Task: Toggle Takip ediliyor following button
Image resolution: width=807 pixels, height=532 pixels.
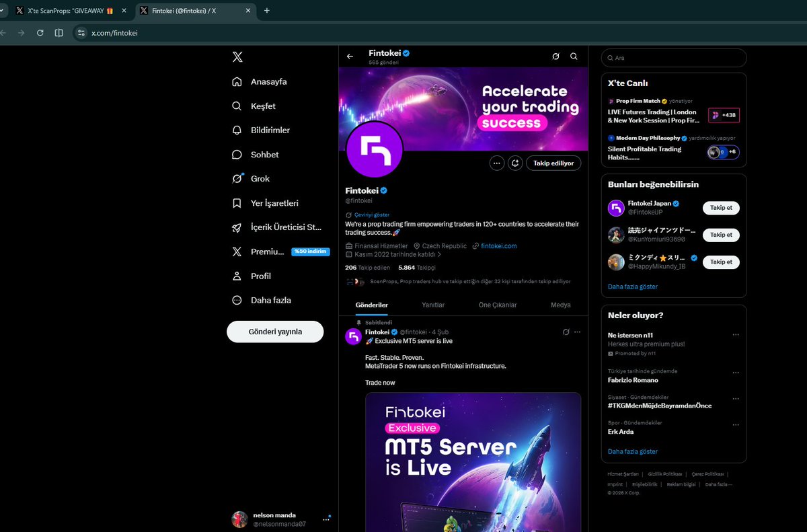Action: 554,163
